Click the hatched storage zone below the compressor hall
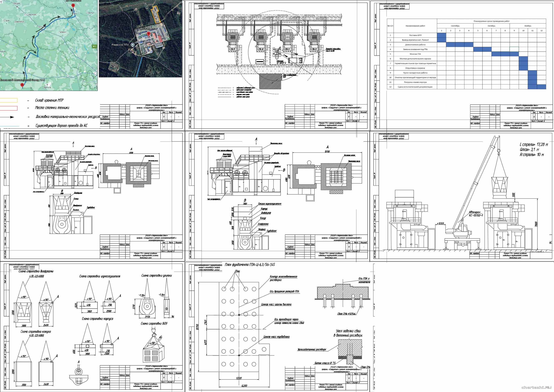This screenshot has width=554, height=392. coord(270,81)
